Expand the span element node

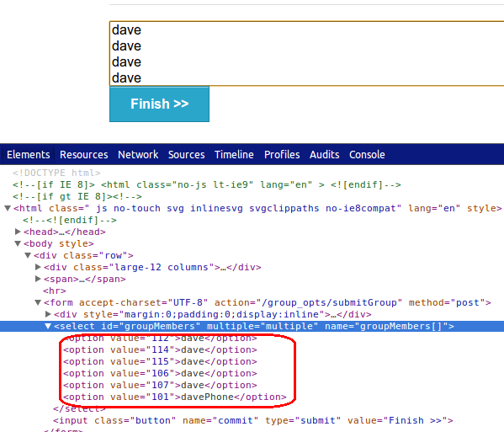coord(38,279)
